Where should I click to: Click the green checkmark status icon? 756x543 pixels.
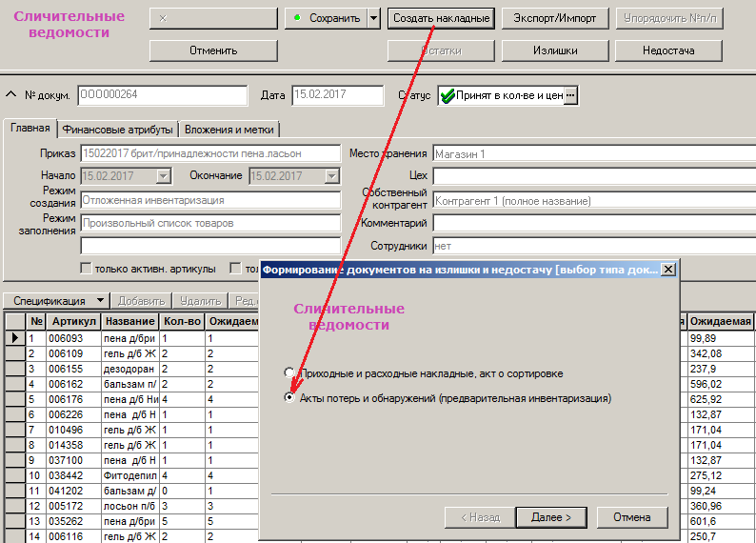[448, 95]
